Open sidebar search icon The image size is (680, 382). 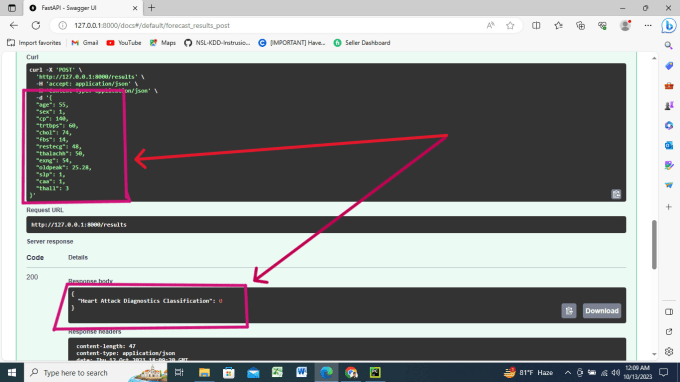tap(669, 46)
